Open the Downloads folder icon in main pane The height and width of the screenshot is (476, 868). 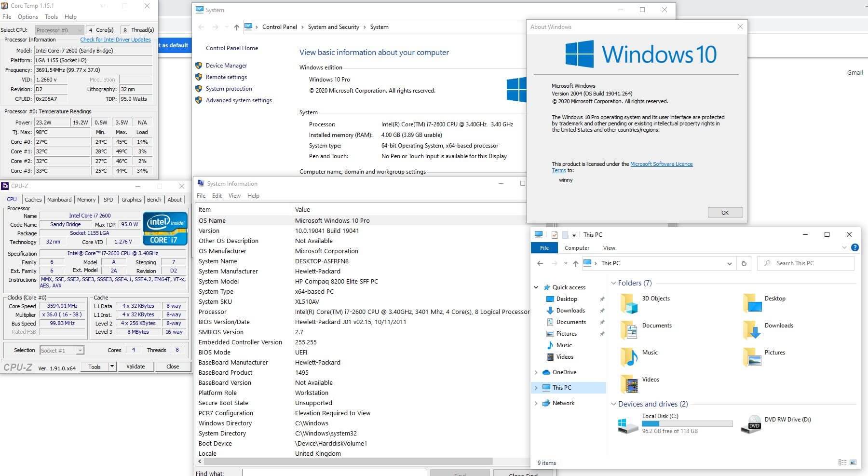click(752, 330)
